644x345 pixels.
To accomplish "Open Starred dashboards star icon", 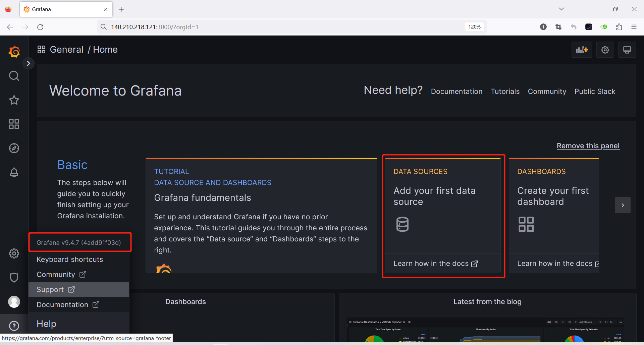I will 14,100.
